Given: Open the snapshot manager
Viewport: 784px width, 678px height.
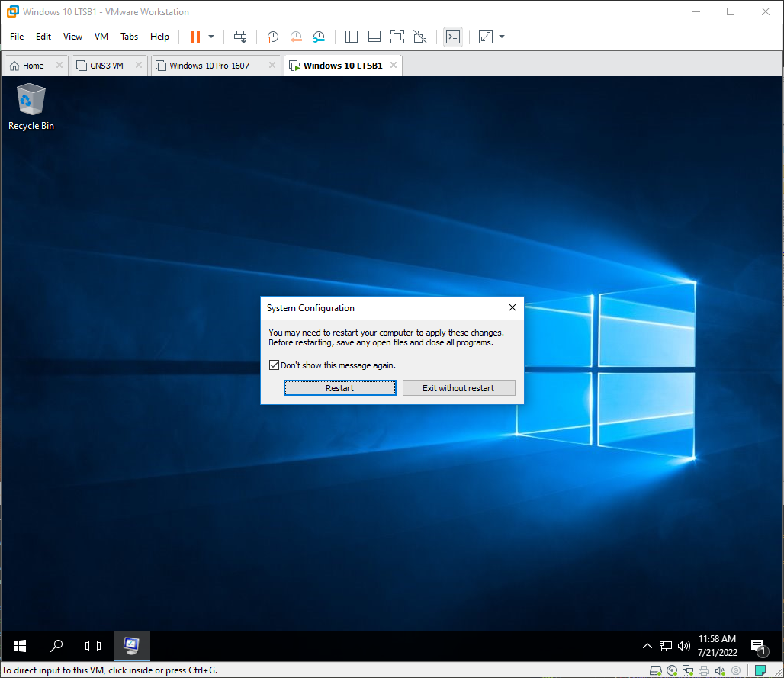Looking at the screenshot, I should point(319,37).
